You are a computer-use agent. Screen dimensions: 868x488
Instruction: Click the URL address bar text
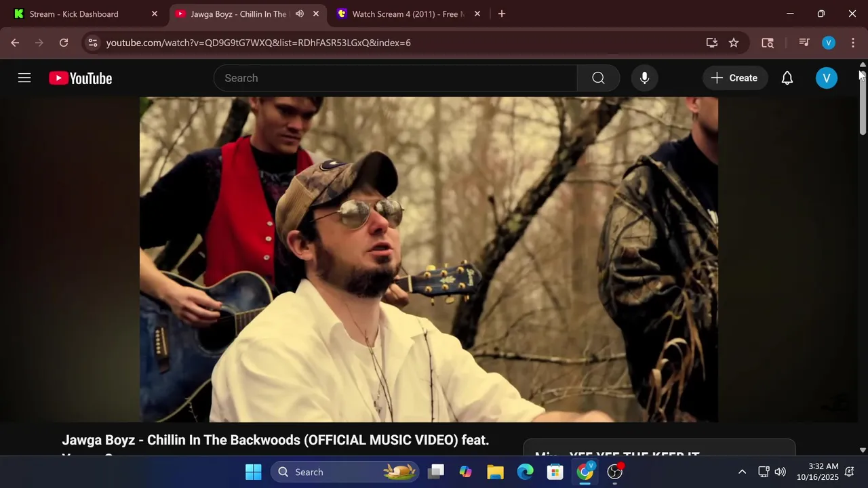(258, 43)
